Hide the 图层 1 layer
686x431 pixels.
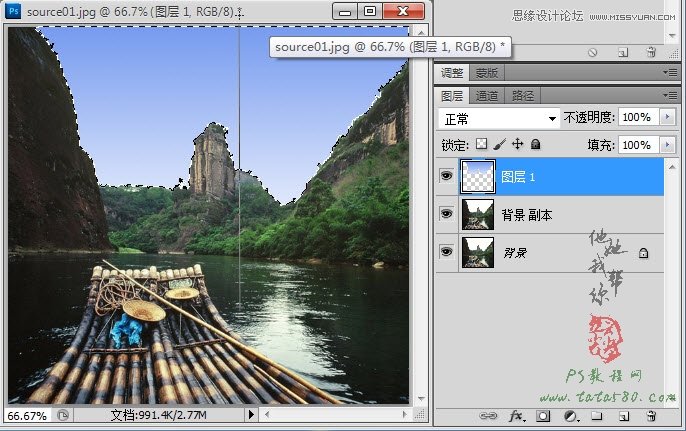pos(446,176)
